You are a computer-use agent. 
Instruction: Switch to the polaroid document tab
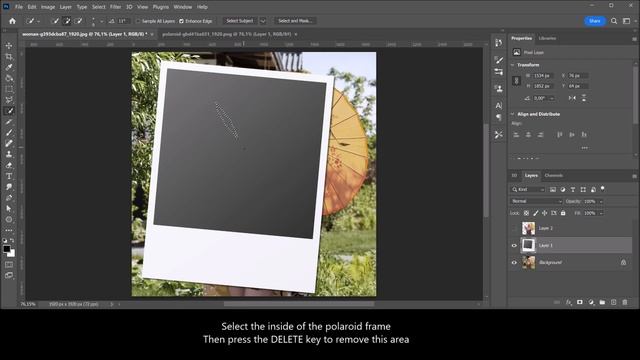227,34
